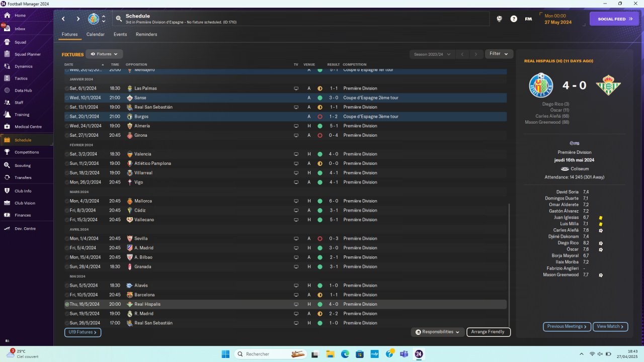Click the continue date Mon 27 May 2024
This screenshot has height=362, width=644.
[558, 19]
